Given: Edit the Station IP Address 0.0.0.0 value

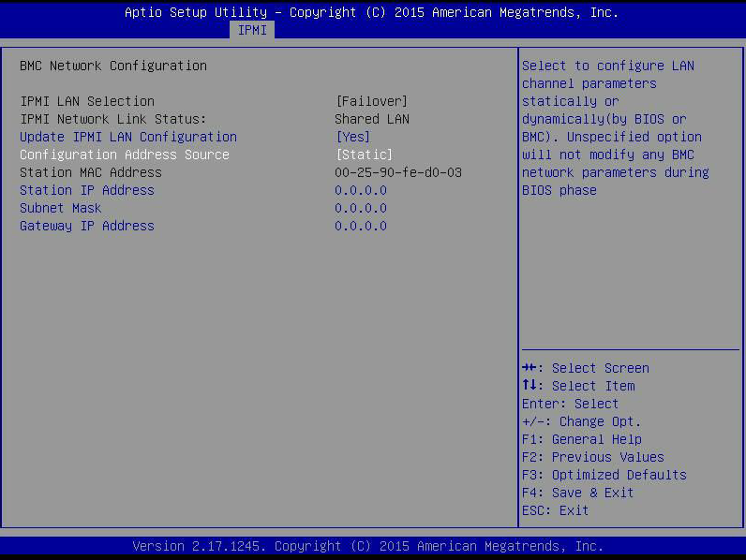Looking at the screenshot, I should pyautogui.click(x=361, y=190).
